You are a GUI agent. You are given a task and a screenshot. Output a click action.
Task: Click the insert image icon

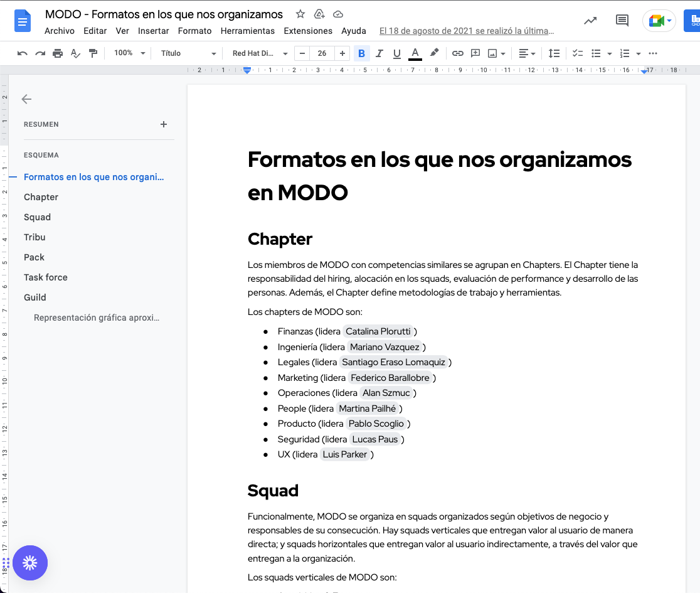[x=492, y=53]
